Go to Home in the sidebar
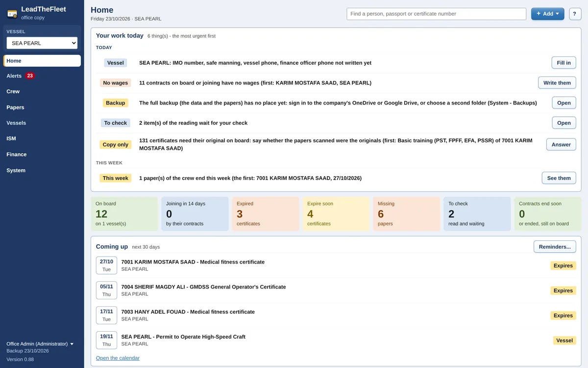The width and height of the screenshot is (588, 368). (x=42, y=61)
